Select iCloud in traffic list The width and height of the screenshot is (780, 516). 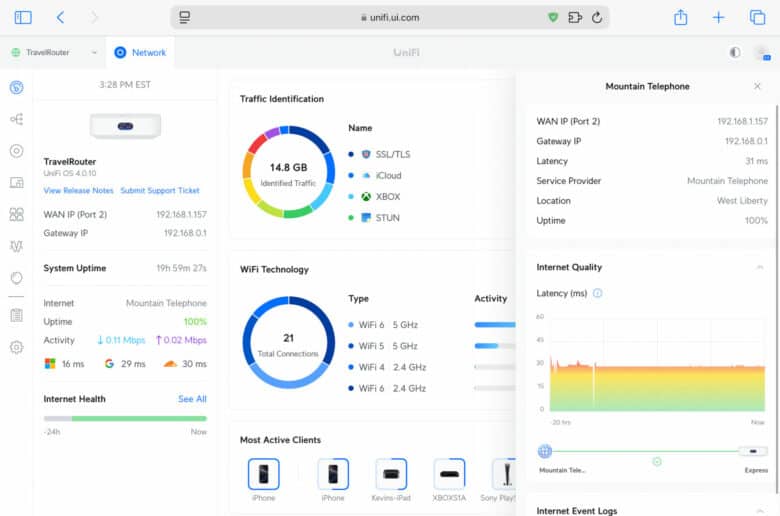pos(375,176)
